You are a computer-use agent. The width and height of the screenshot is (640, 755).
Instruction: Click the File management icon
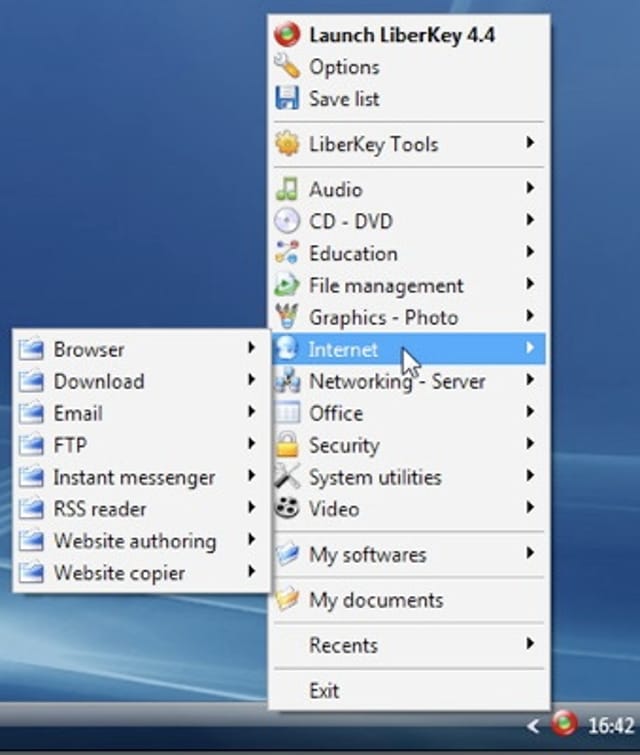[x=287, y=285]
